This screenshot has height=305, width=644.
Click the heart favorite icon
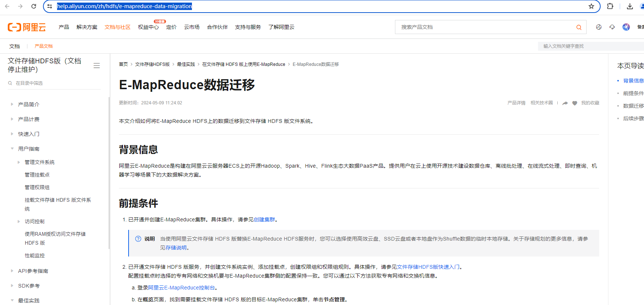pos(575,103)
